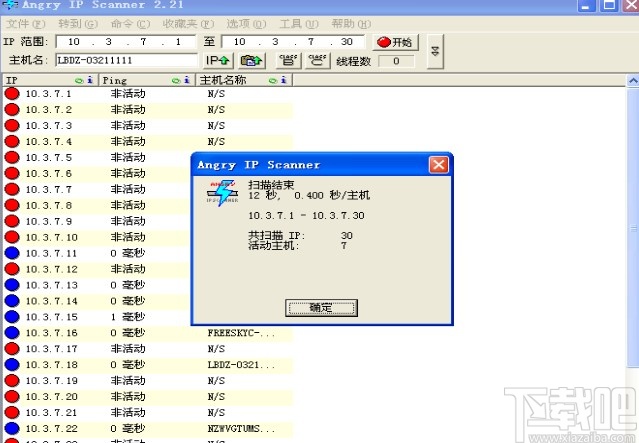Viewport: 639px width, 443px height.
Task: Select row 10.3.7.2 in results list
Action: coord(148,110)
